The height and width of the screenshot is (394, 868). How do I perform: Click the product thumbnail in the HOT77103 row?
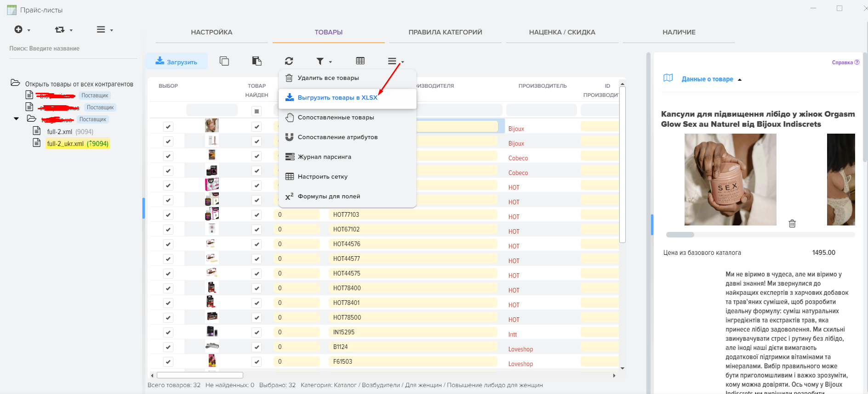(212, 214)
